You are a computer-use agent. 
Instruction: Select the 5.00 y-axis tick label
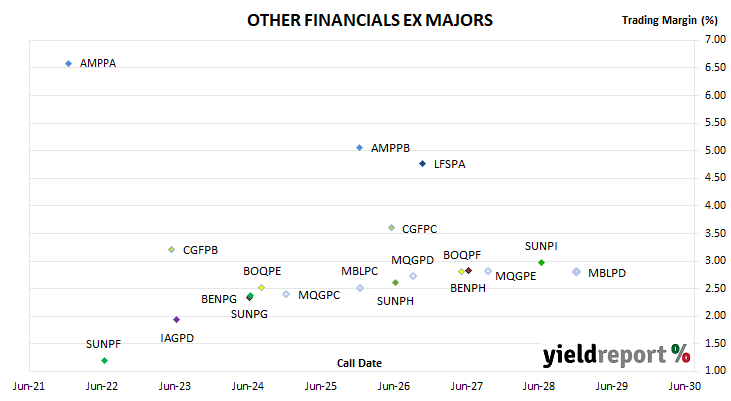click(716, 150)
